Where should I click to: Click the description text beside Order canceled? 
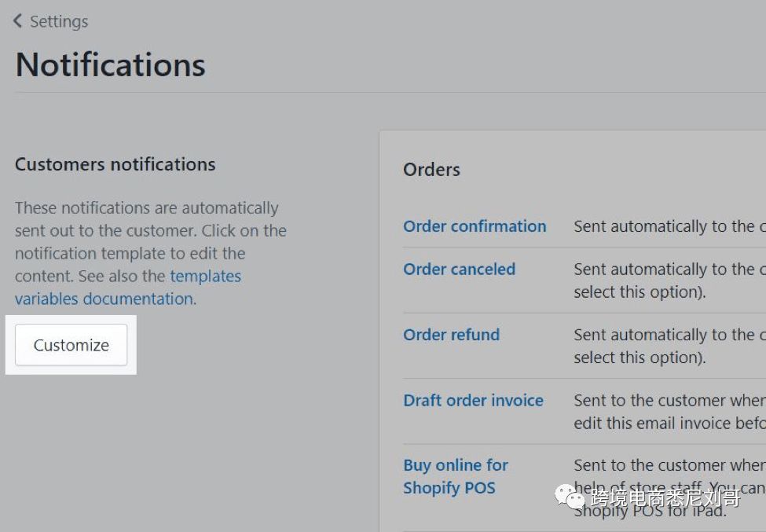(x=668, y=280)
